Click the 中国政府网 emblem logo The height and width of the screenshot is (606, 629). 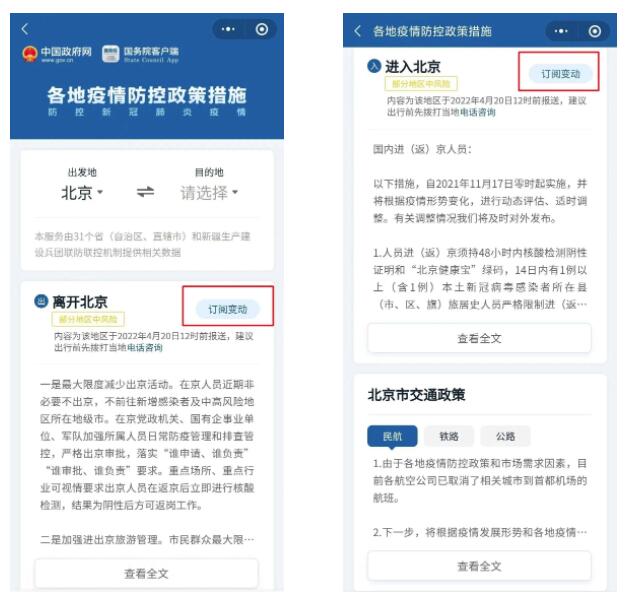click(x=30, y=54)
